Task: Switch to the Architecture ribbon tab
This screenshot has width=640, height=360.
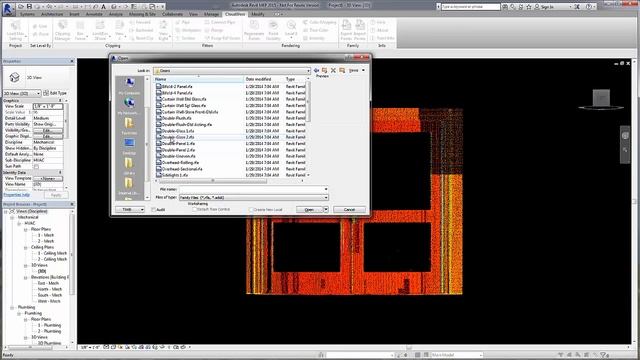Action: click(52, 14)
